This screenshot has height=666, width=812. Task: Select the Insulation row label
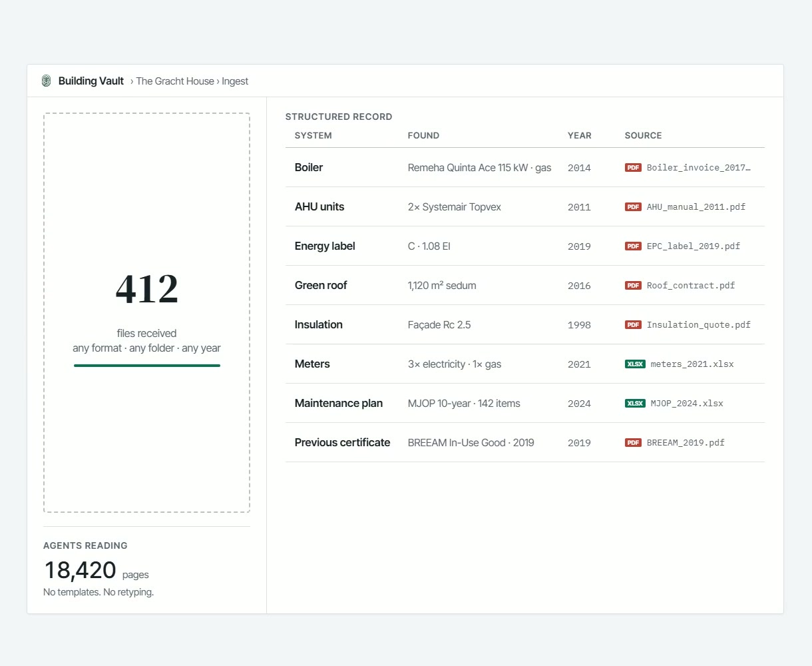319,325
